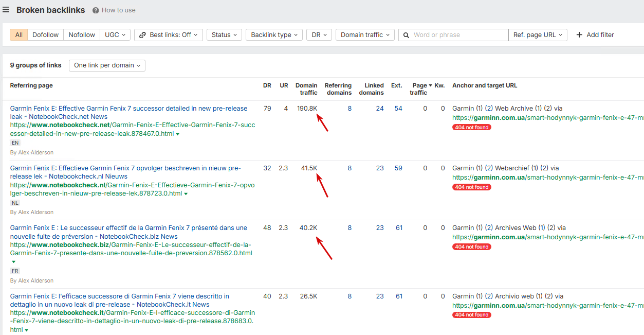Open the DR filter dropdown
The height and width of the screenshot is (335, 644).
point(319,35)
